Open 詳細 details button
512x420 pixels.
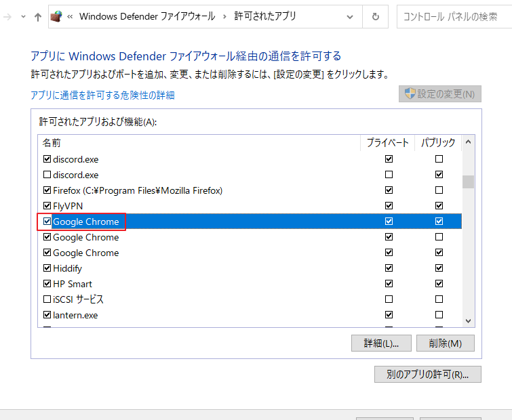[381, 343]
